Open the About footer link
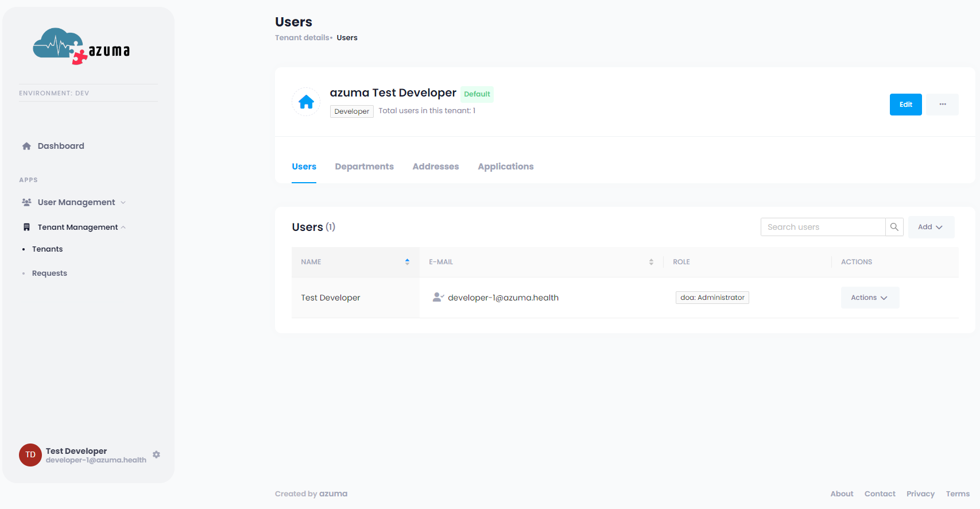This screenshot has height=509, width=980. click(842, 493)
